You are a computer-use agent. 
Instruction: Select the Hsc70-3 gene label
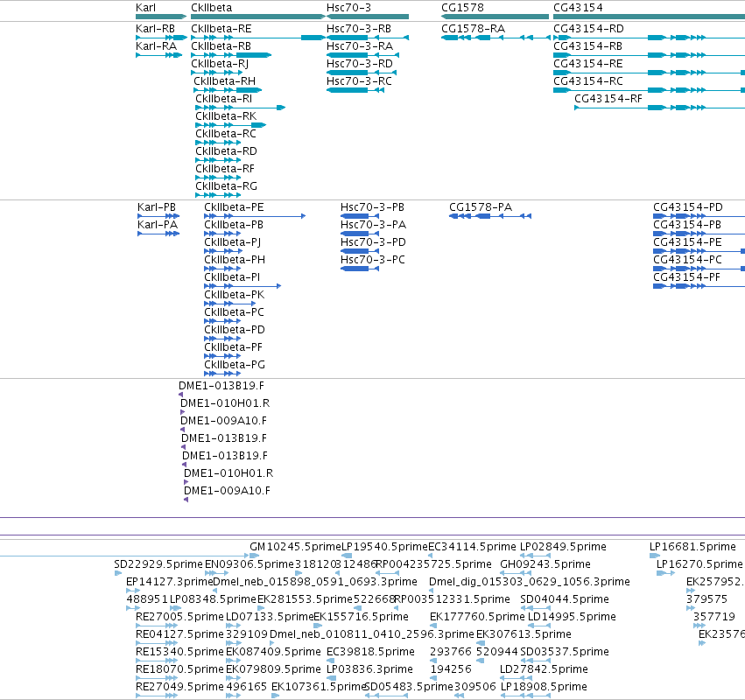[x=348, y=8]
